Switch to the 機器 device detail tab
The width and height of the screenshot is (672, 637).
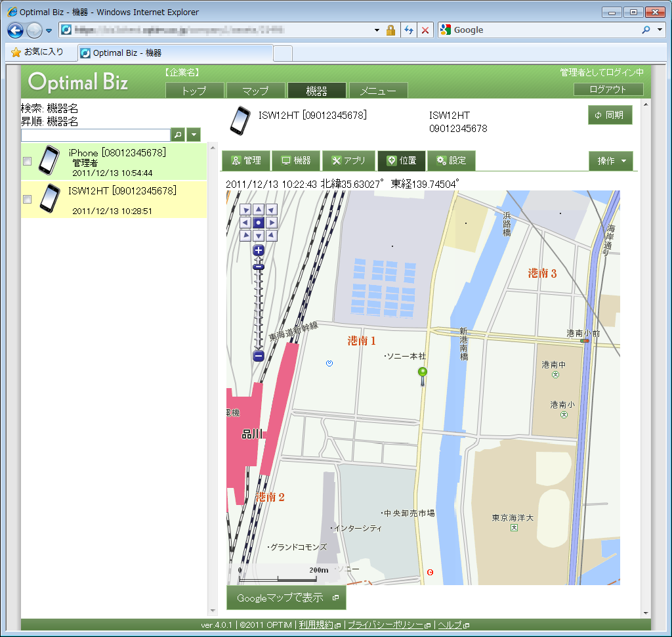(296, 161)
